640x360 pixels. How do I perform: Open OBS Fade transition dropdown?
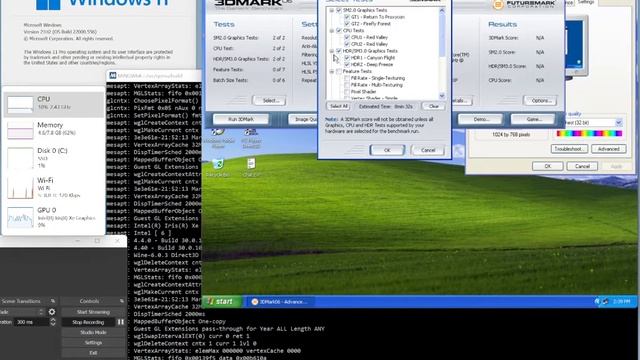coord(22,312)
